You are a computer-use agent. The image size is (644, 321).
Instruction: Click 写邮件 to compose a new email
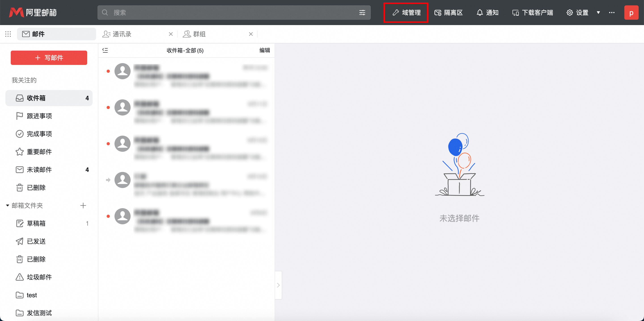[x=49, y=58]
